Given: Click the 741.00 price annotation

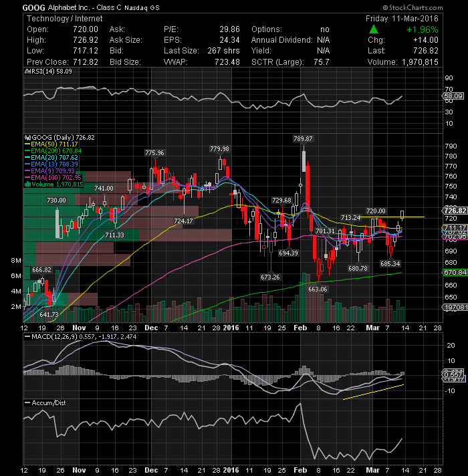Looking at the screenshot, I should pos(104,189).
